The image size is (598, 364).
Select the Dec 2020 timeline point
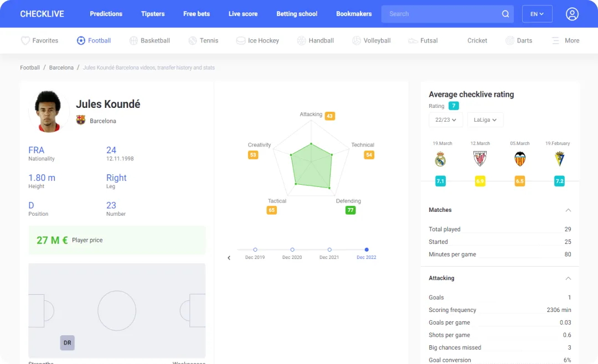(292, 249)
